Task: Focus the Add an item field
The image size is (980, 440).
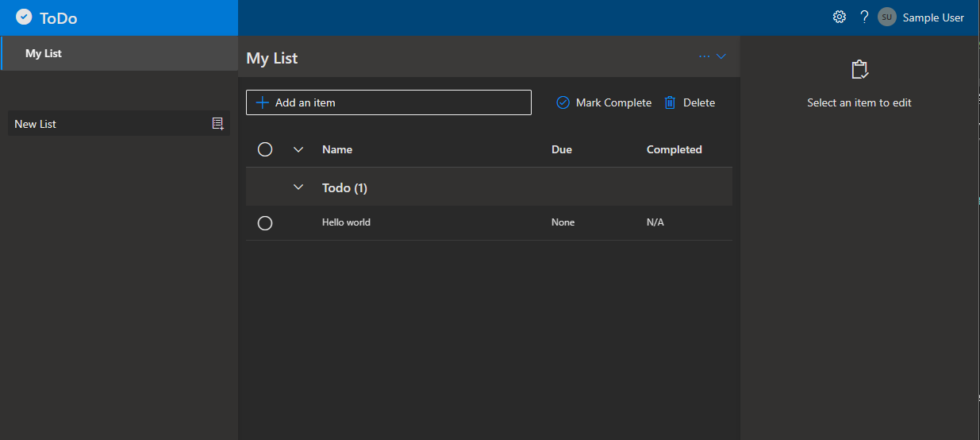Action: [389, 102]
